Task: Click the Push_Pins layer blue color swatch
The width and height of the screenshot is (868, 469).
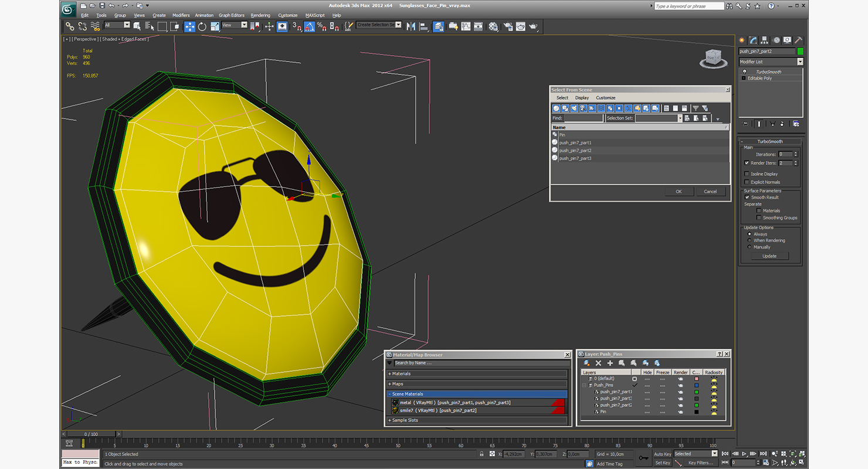Action: point(696,385)
